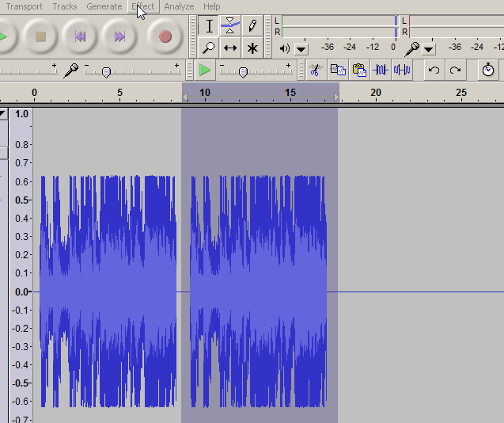Click the first unselected waveform clip

(108, 292)
